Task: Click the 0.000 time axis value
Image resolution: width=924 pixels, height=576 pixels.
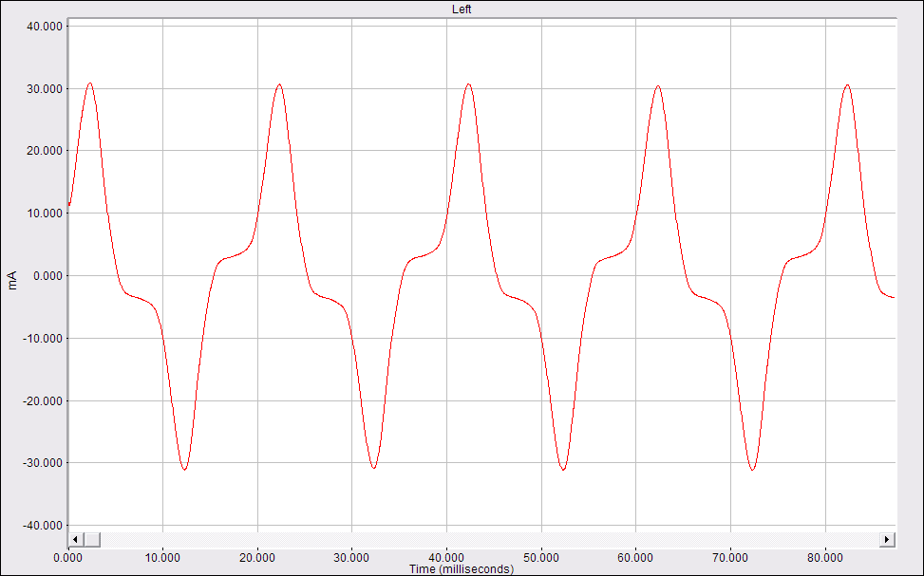Action: (x=68, y=558)
